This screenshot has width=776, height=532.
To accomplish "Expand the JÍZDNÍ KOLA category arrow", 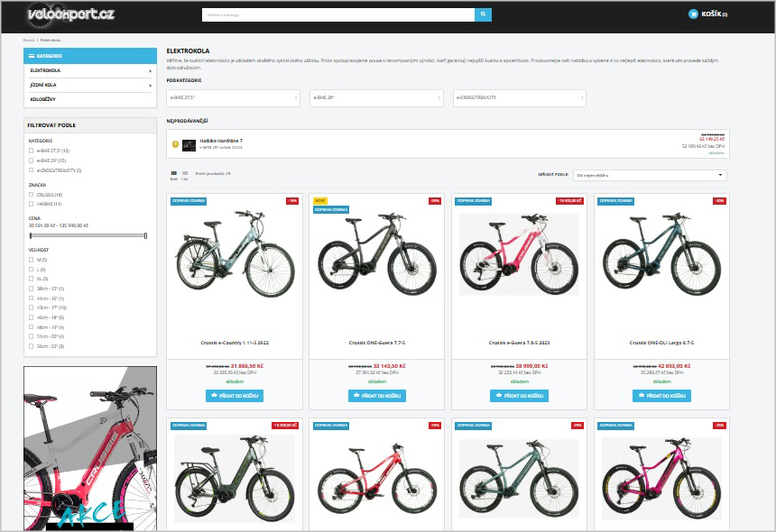I will coord(151,85).
